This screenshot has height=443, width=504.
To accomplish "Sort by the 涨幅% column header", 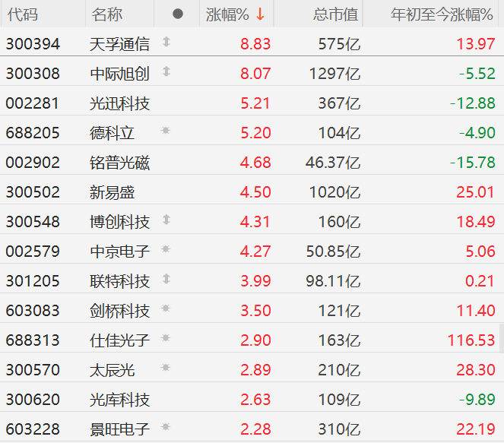I will tap(227, 14).
